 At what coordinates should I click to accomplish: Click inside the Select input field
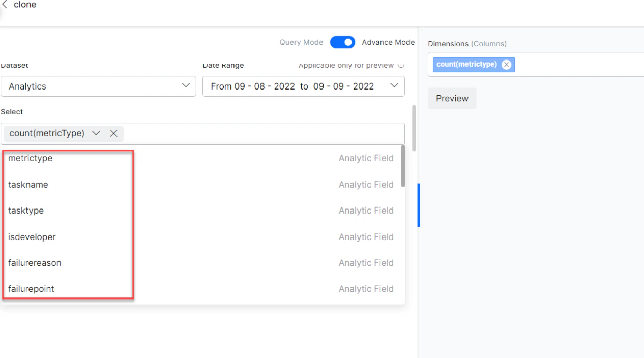coord(254,133)
